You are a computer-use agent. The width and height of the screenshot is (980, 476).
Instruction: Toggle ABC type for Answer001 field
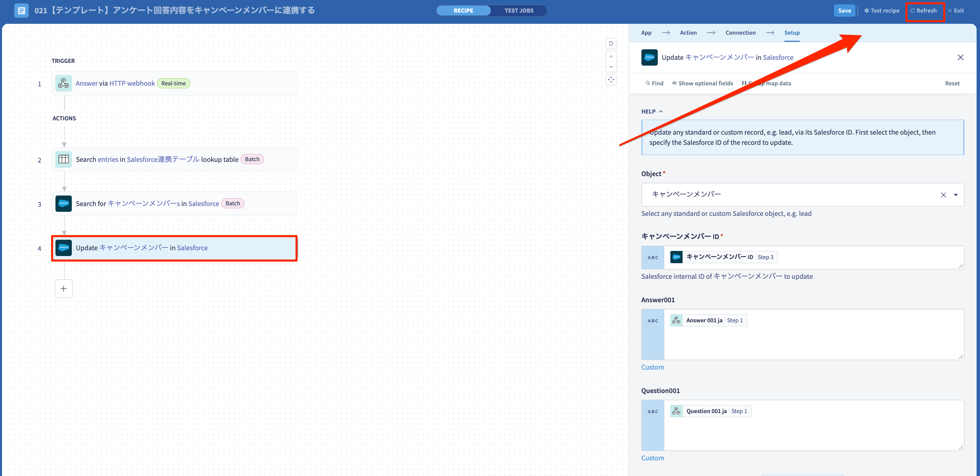coord(652,335)
